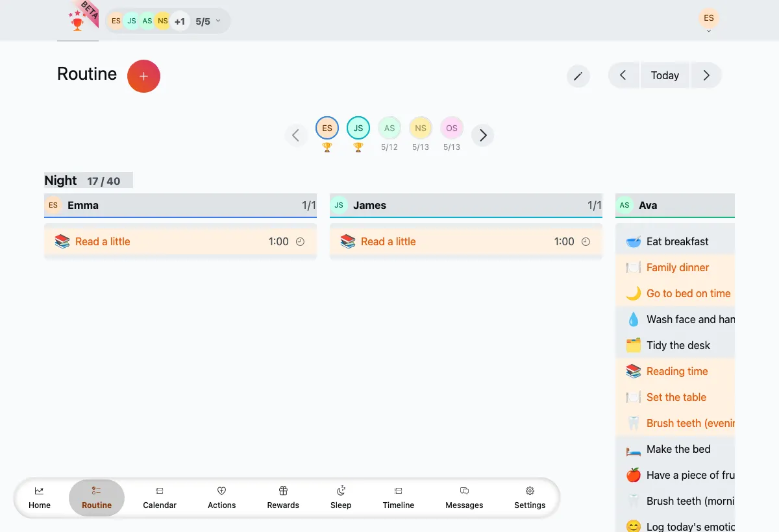Show next members with right chevron
The image size is (779, 532).
[483, 136]
